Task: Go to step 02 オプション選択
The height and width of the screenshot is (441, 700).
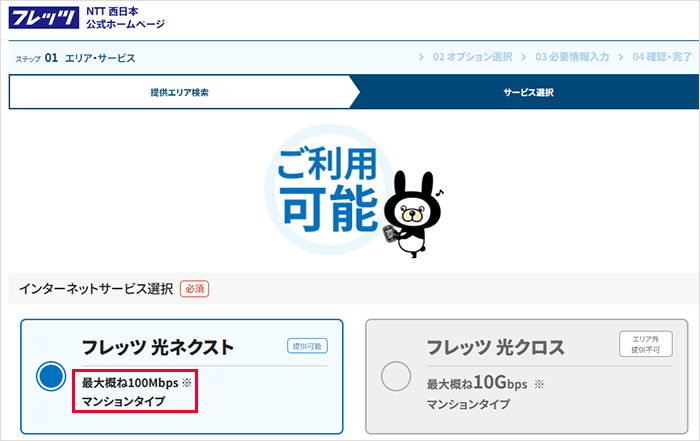Action: click(x=472, y=57)
